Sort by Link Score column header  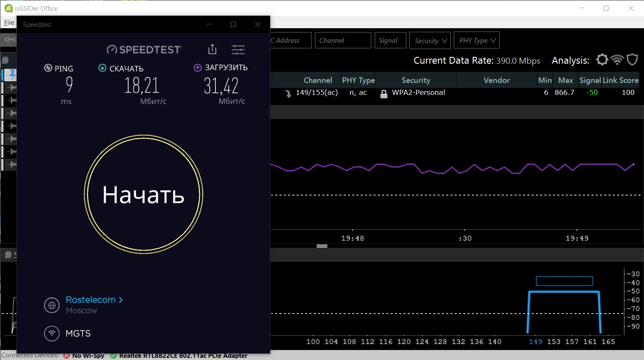(620, 80)
